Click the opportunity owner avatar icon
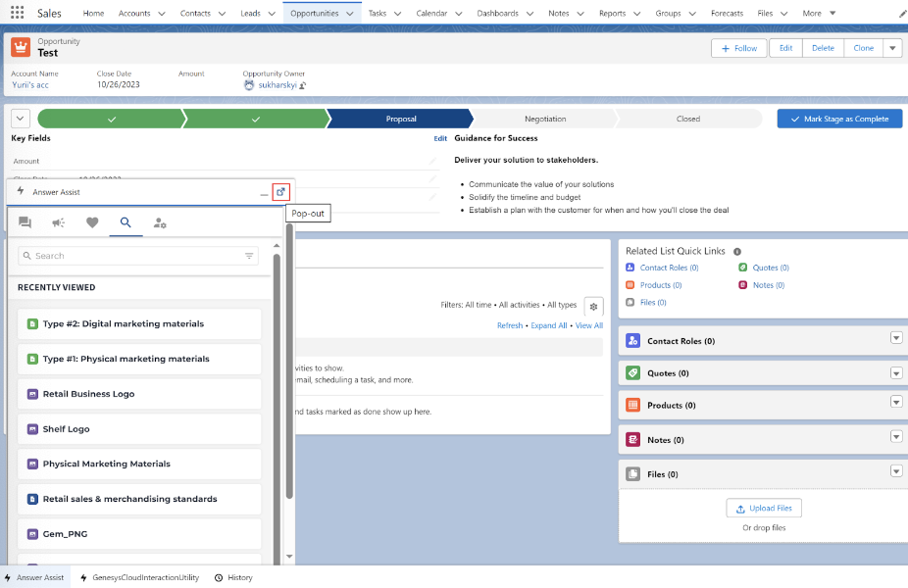The image size is (908, 588). pyautogui.click(x=249, y=85)
